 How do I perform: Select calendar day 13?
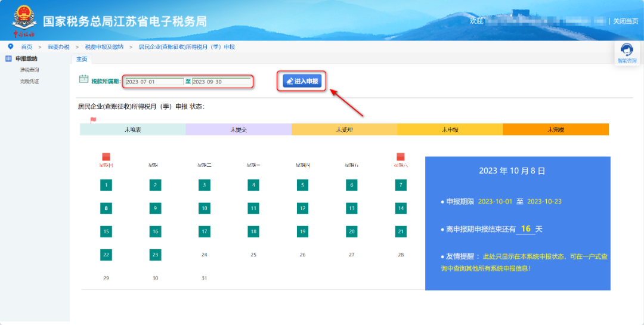352,208
